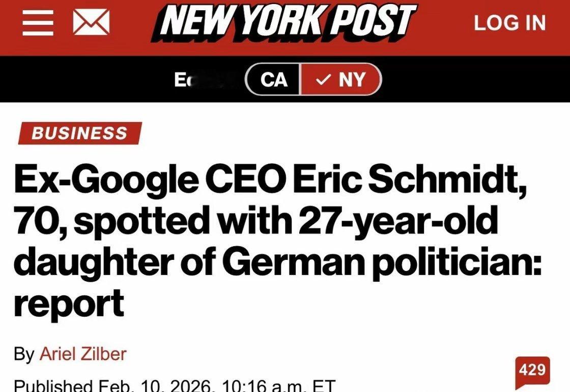Click the checkmark beside NY
The image size is (570, 392).
322,79
